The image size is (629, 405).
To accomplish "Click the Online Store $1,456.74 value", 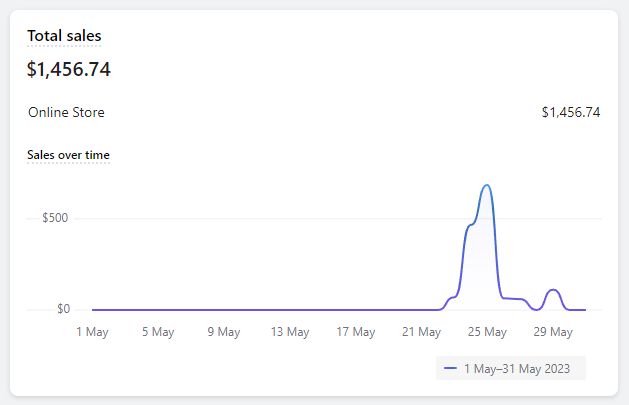I will point(571,112).
